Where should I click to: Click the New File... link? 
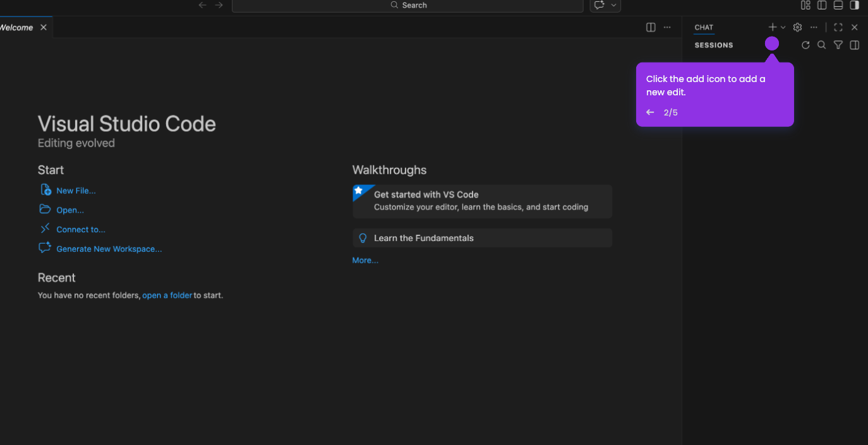pyautogui.click(x=76, y=191)
